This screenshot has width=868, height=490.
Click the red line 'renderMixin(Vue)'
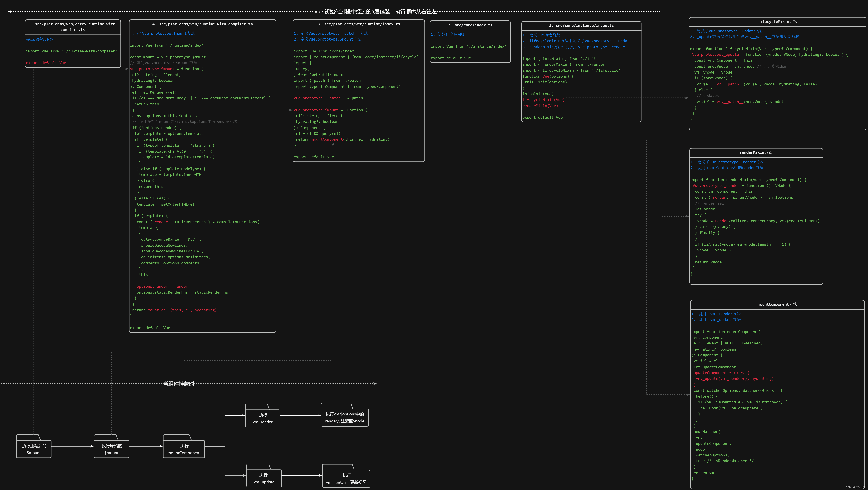[540, 106]
